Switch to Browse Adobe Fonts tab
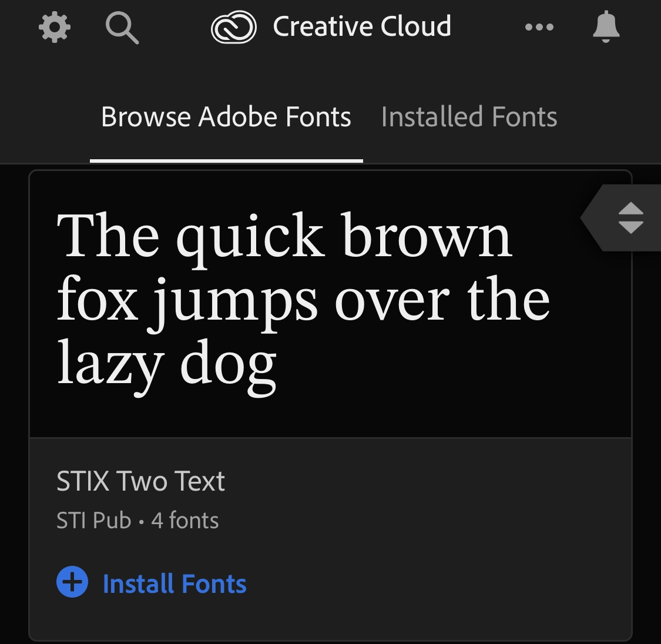 click(226, 117)
